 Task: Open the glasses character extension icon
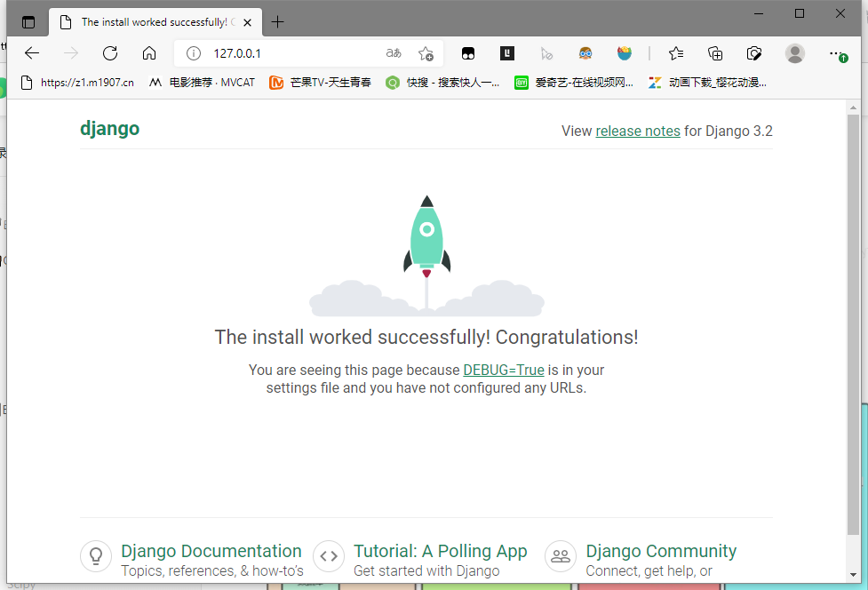click(585, 53)
